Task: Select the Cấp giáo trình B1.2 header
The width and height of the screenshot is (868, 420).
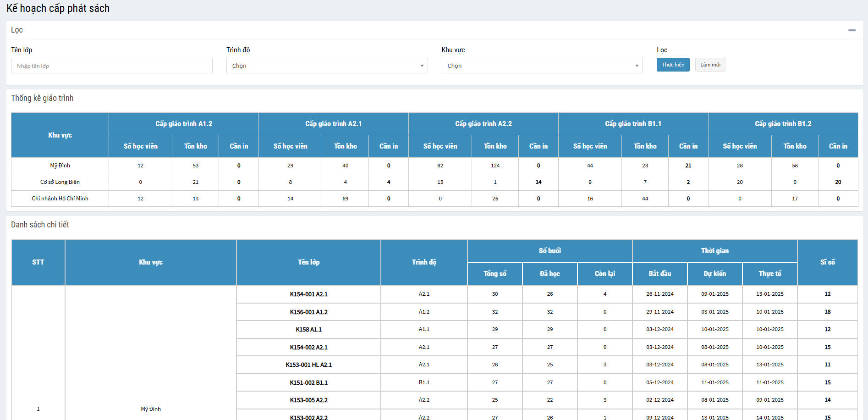Action: (783, 124)
